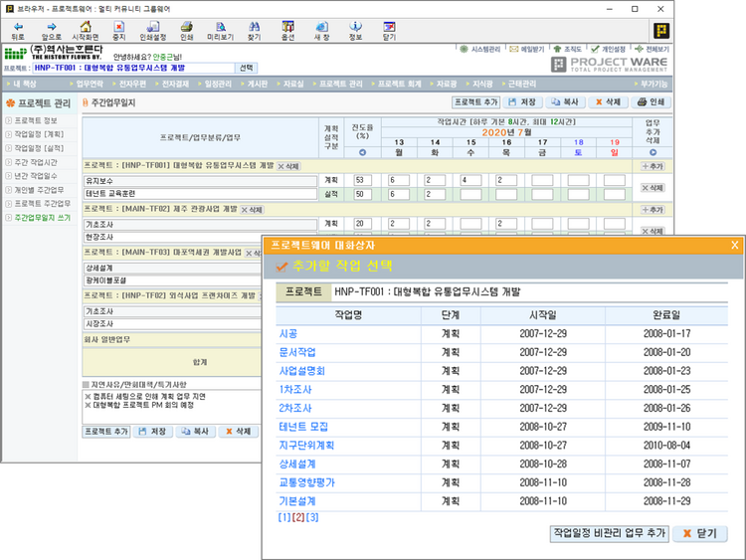Viewport: 746px width, 560px height.
Task: Open 년간 작업일수 in the sidebar
Action: [36, 176]
